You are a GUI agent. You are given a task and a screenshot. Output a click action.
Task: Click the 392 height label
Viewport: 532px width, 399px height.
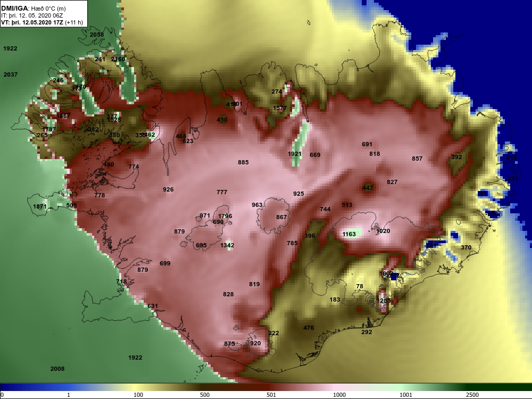point(456,157)
